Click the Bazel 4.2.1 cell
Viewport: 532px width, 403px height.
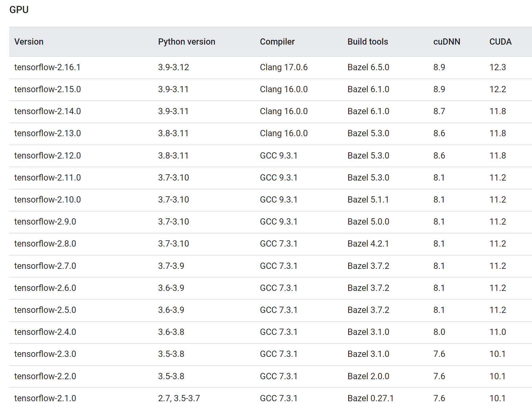(368, 244)
